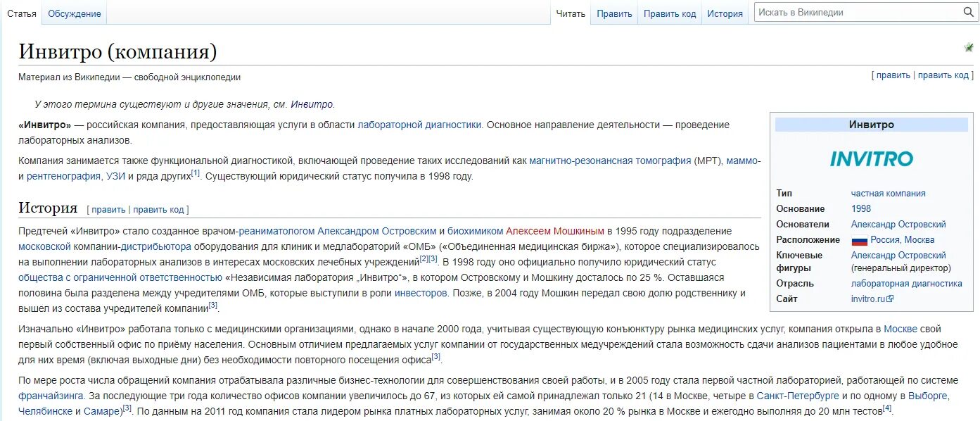Click footnote [1] reference

pyautogui.click(x=196, y=172)
